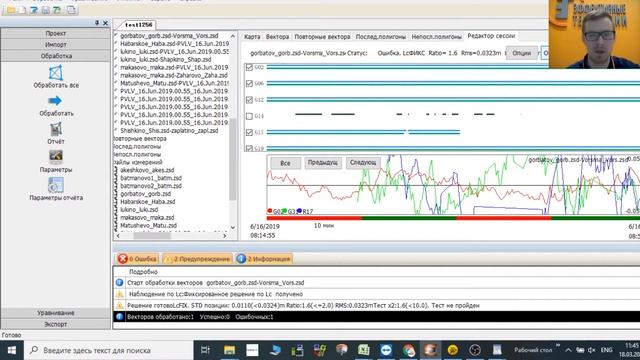Select 'akeshkovo_akes.zsd' measurement file
This screenshot has height=360, width=640.
pyautogui.click(x=147, y=170)
